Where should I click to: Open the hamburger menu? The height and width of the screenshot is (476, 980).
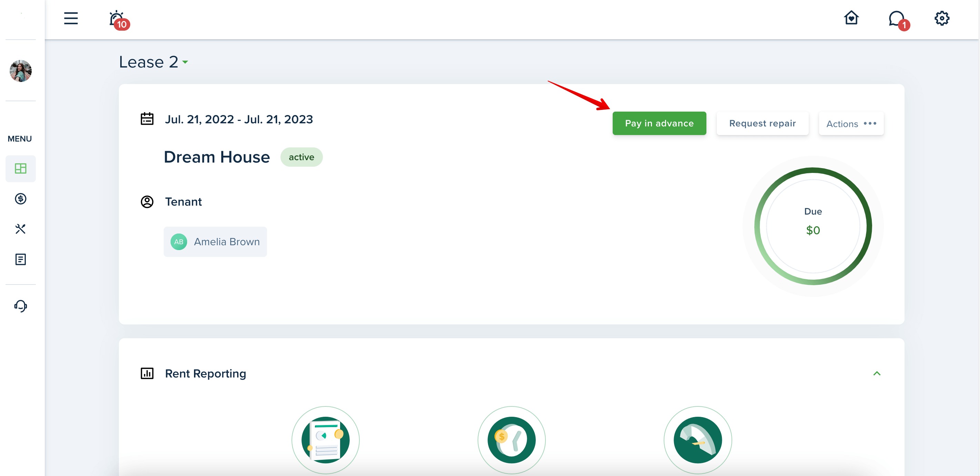[x=71, y=18]
